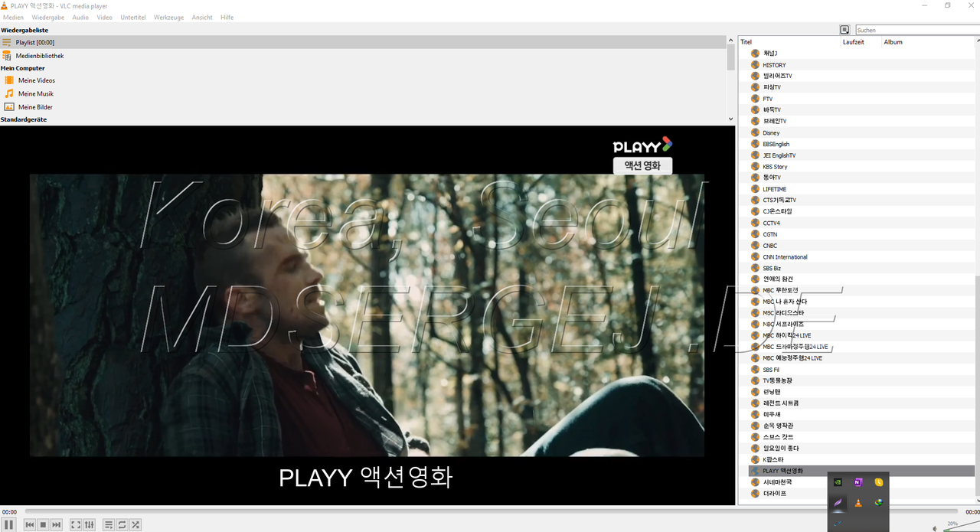The width and height of the screenshot is (980, 532).
Task: Open the Video menu
Action: coord(104,17)
